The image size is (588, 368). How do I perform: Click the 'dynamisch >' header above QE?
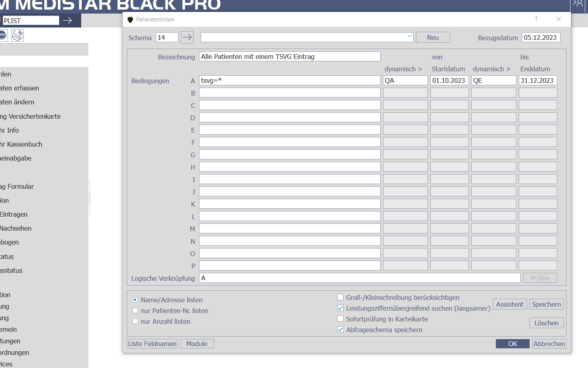pyautogui.click(x=491, y=69)
